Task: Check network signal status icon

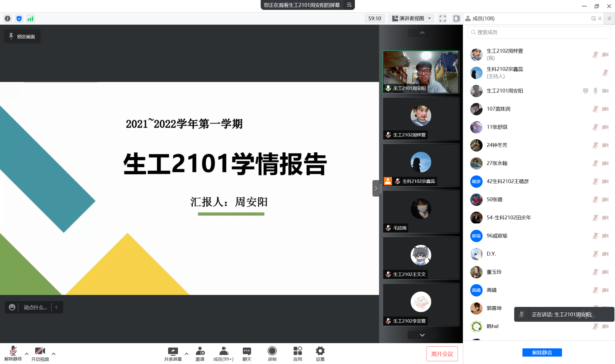Action: click(30, 18)
